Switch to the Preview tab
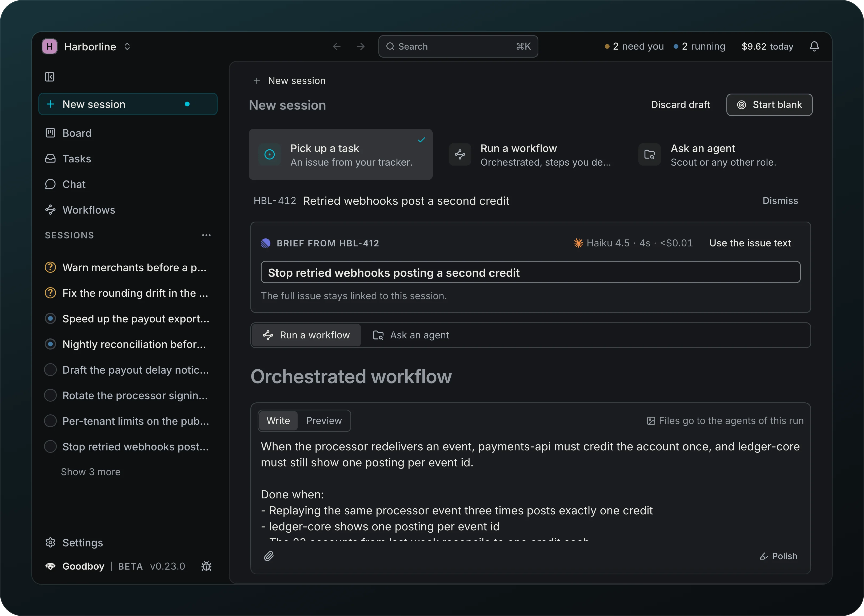The image size is (864, 616). pos(324,421)
